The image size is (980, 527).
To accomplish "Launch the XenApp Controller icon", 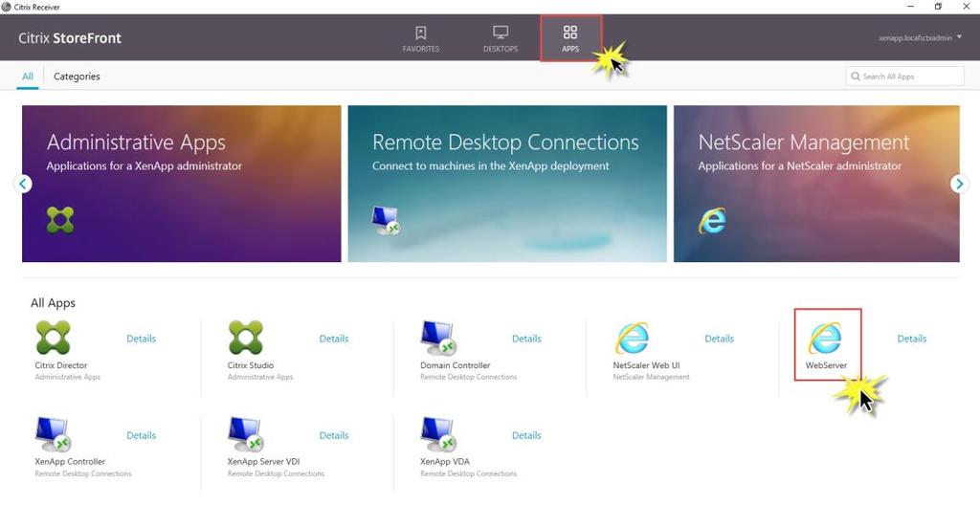I will 53,434.
